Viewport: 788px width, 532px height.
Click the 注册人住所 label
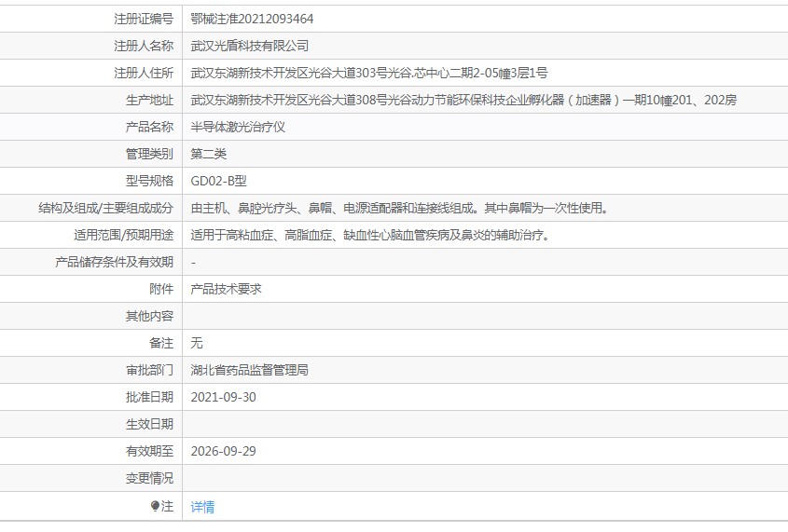[144, 74]
